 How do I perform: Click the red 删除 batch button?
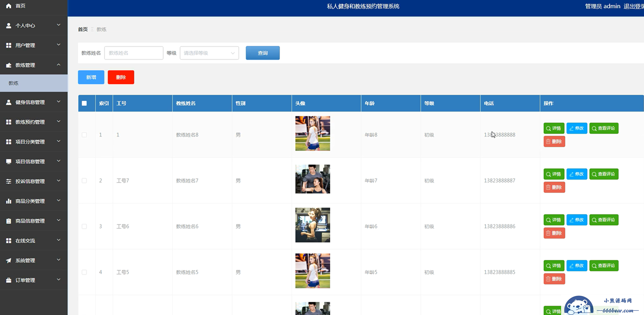[121, 77]
